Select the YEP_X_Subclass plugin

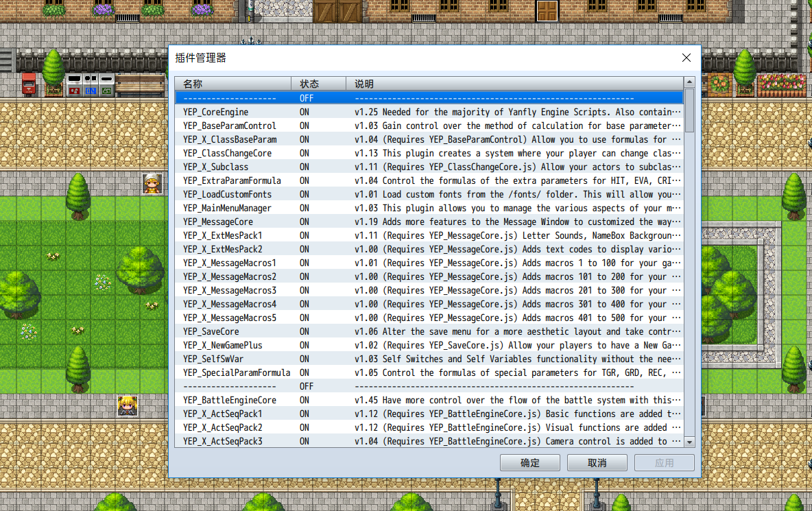pos(429,167)
